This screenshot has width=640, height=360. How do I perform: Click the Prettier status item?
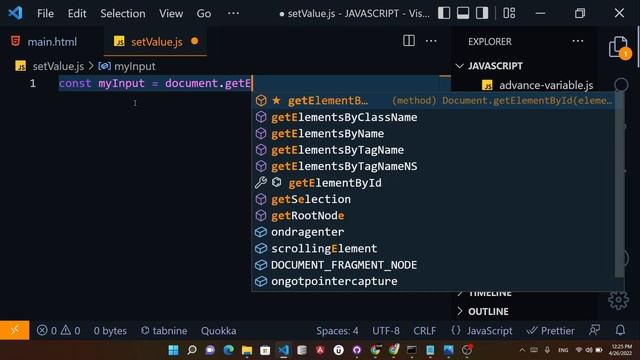(x=550, y=331)
